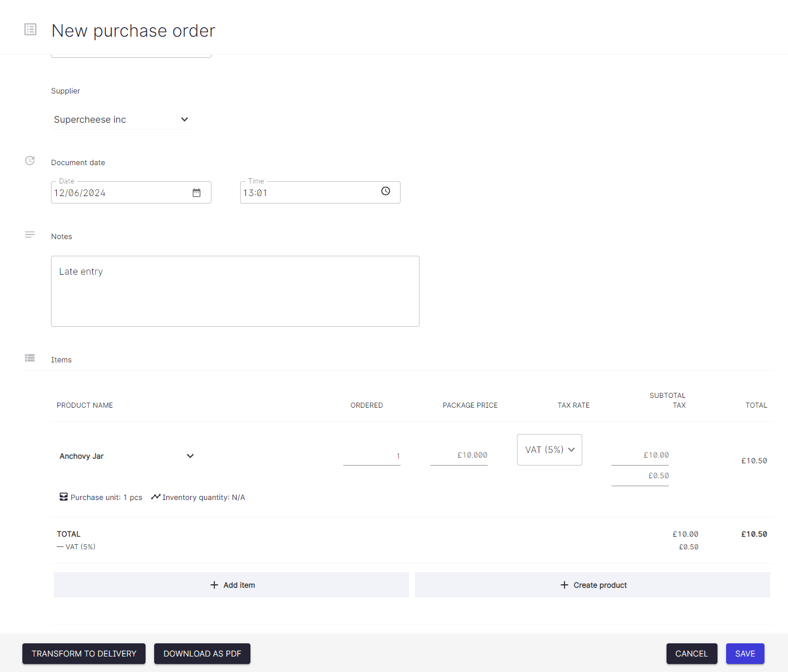Click Transform to Delivery

(x=84, y=653)
